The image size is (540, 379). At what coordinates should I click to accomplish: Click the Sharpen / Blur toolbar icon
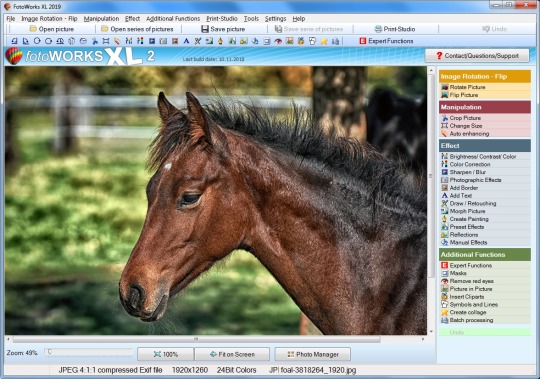tap(152, 41)
